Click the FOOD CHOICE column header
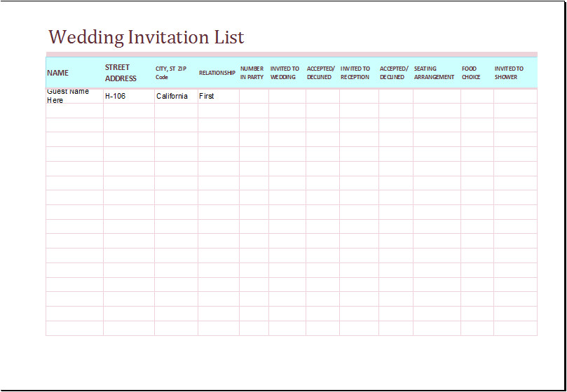 [472, 73]
